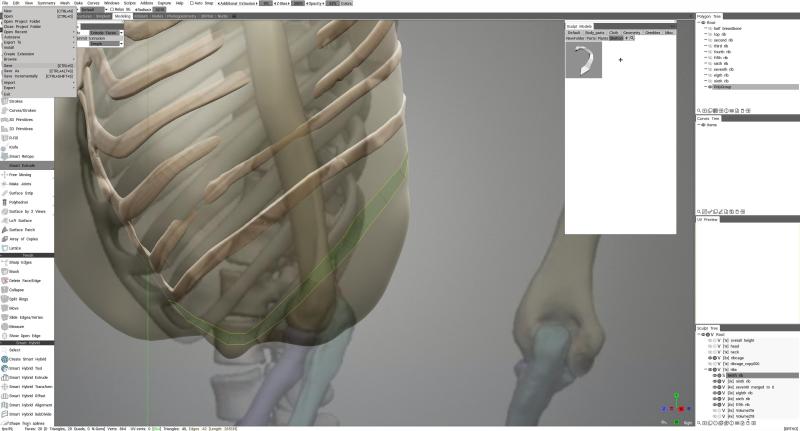Open the Default tab in Sculpt Models
The image size is (800, 431).
point(574,33)
